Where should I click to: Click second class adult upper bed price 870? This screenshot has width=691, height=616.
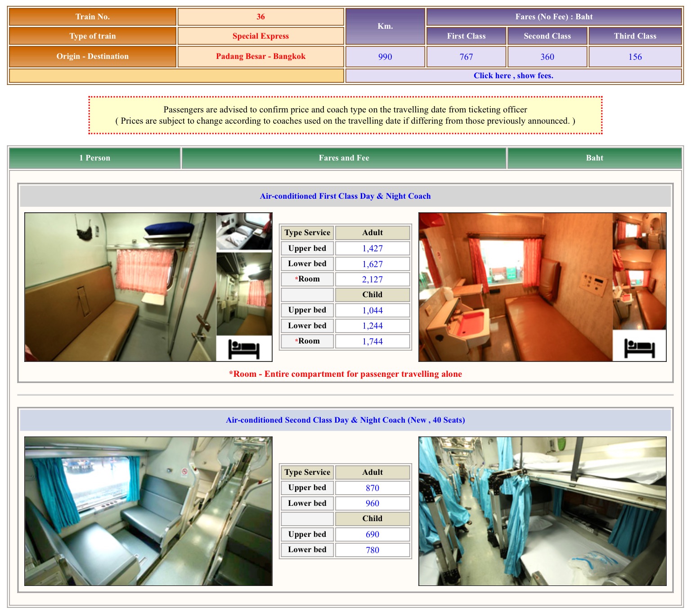pos(372,488)
